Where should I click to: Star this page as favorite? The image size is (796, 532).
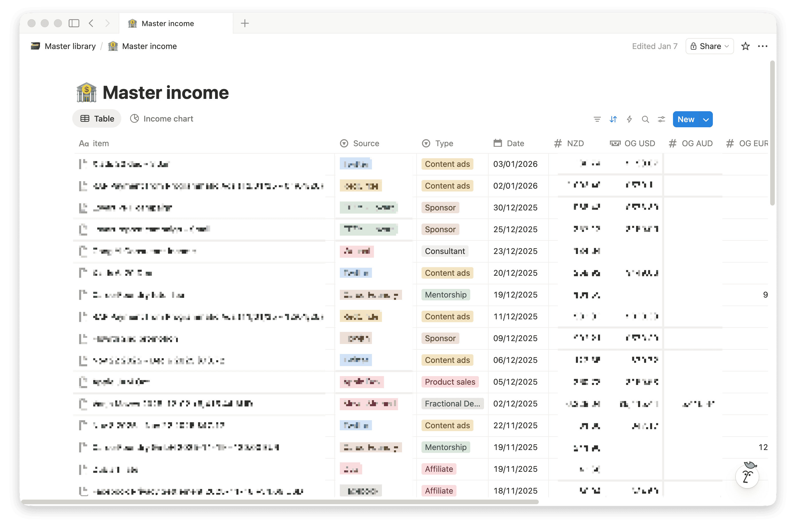click(746, 46)
